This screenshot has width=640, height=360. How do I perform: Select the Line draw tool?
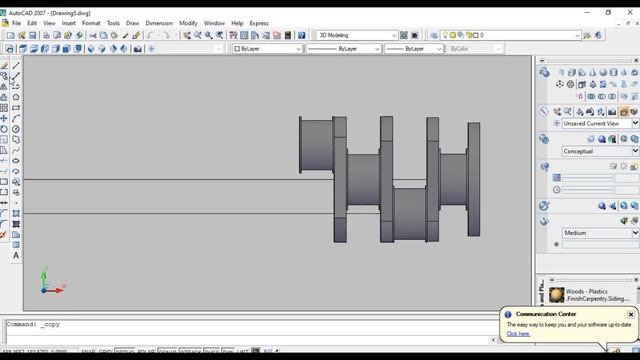pyautogui.click(x=16, y=65)
